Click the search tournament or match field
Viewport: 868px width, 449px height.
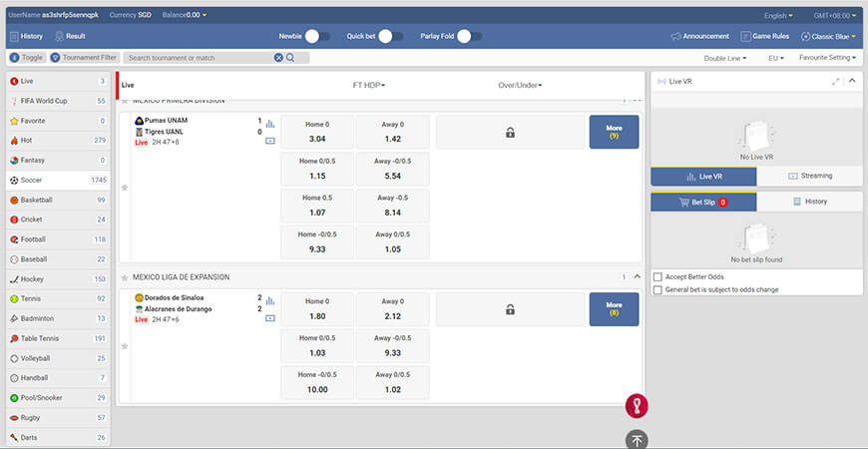tap(200, 58)
